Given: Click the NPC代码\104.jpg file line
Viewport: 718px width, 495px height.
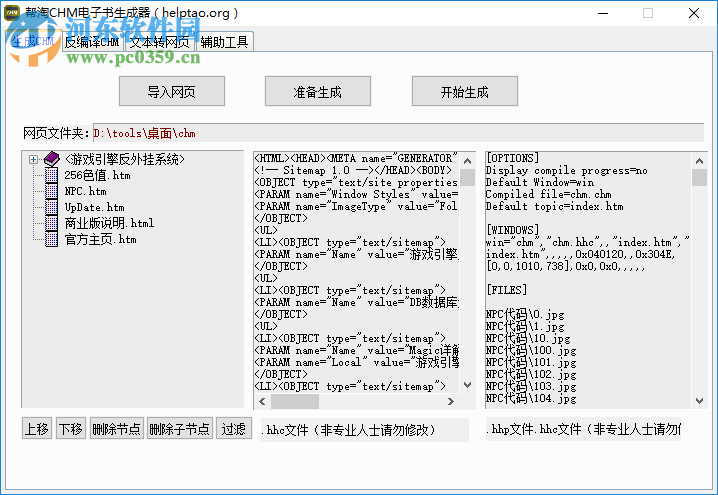Looking at the screenshot, I should 531,398.
